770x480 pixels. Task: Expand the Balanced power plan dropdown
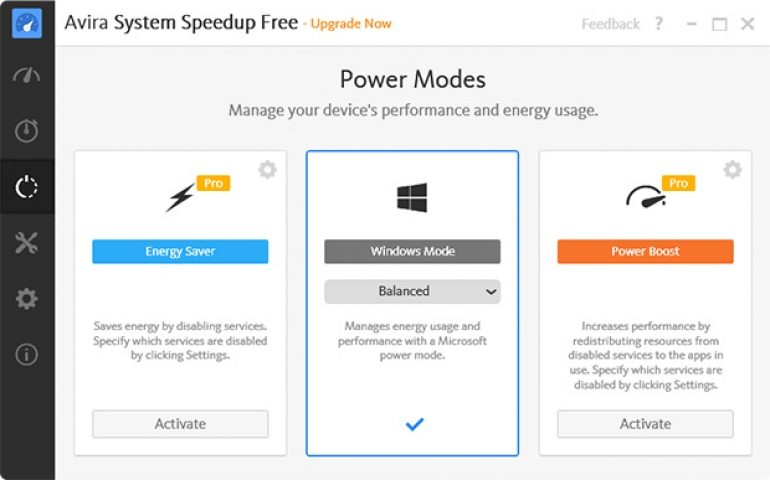pyautogui.click(x=412, y=291)
